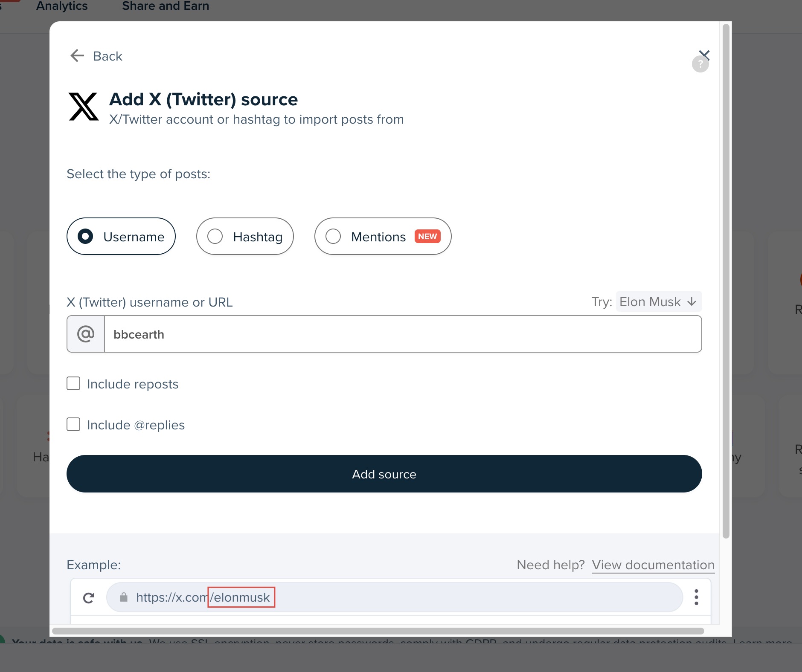Click the reload icon in example browser
The width and height of the screenshot is (802, 672).
(x=88, y=598)
